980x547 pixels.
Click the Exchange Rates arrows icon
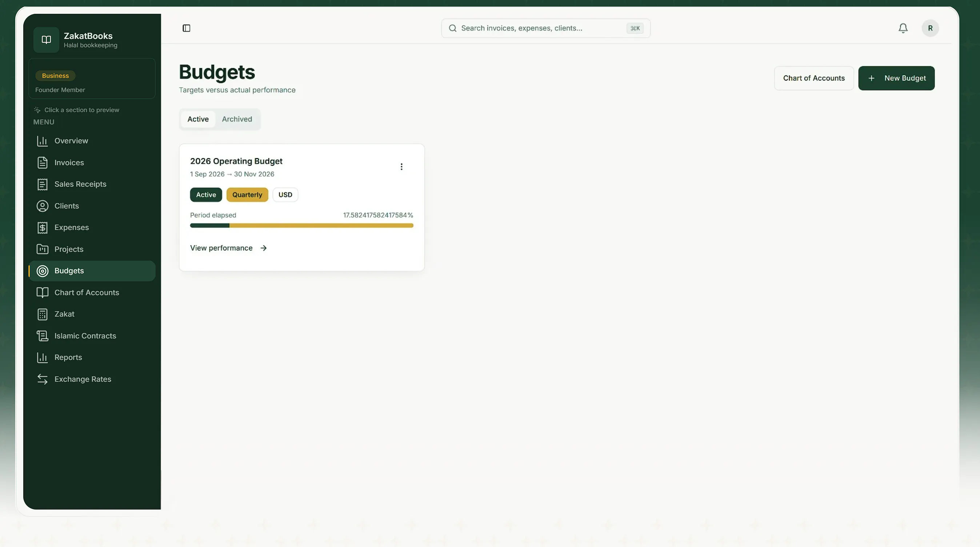(42, 380)
